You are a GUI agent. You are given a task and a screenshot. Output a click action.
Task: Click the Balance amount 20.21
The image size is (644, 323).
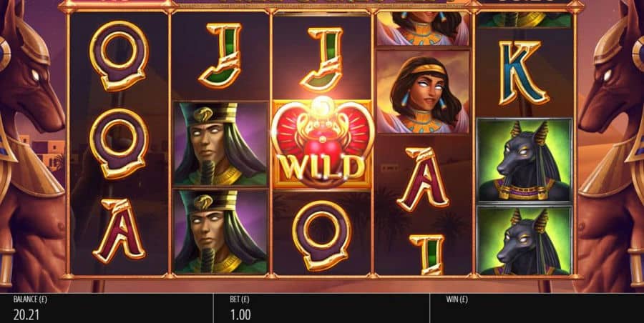pos(26,315)
